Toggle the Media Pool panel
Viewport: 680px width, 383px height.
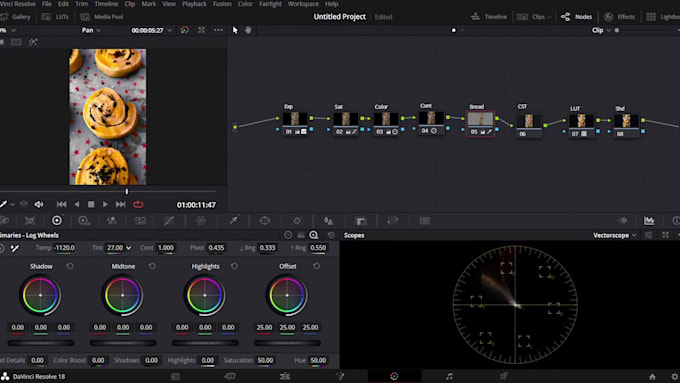click(102, 17)
